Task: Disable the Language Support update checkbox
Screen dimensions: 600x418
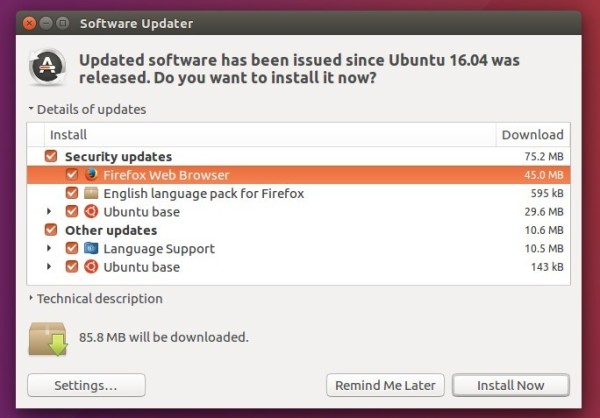Action: pyautogui.click(x=72, y=248)
